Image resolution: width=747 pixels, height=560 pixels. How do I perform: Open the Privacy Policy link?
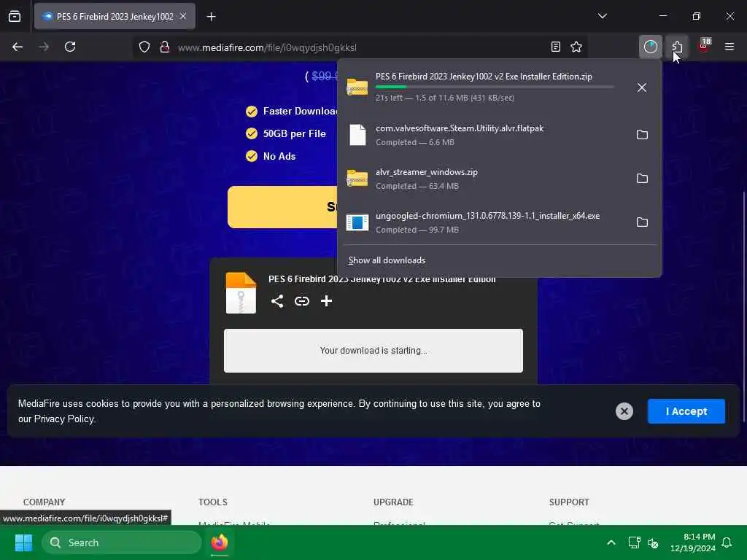point(64,419)
